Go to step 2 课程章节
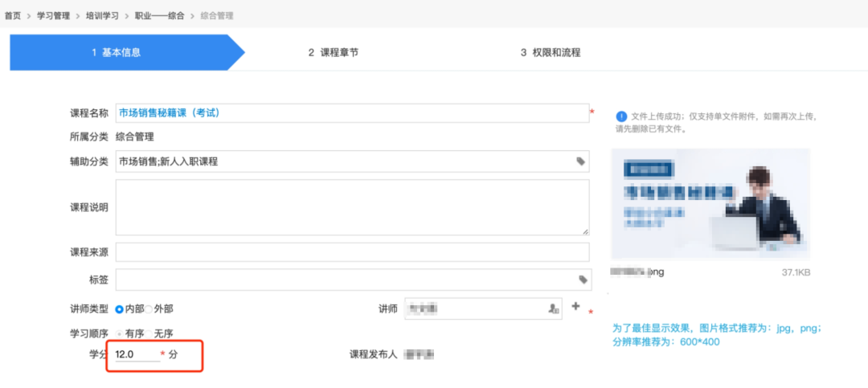The width and height of the screenshot is (868, 388). 334,52
